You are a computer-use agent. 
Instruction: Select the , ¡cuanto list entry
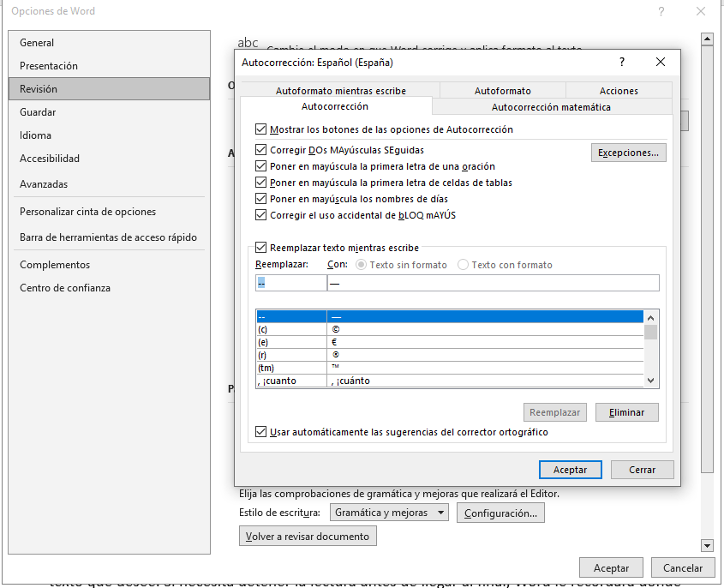tap(450, 381)
